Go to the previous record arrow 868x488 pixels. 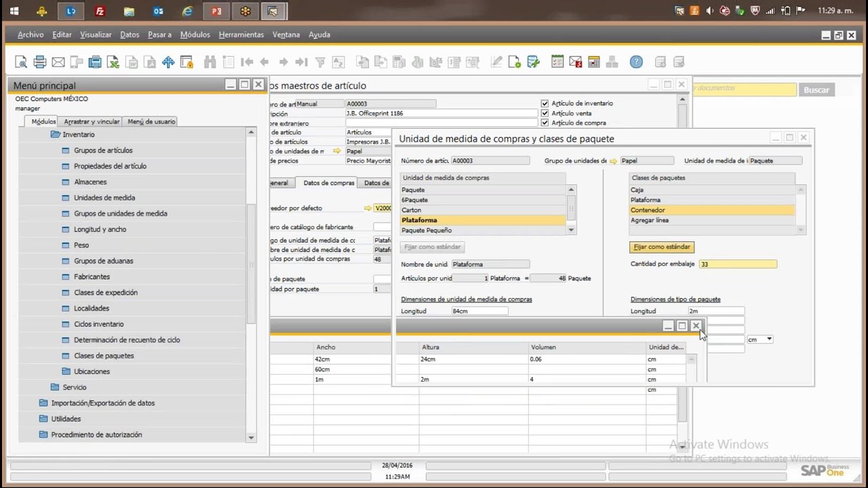tap(264, 62)
